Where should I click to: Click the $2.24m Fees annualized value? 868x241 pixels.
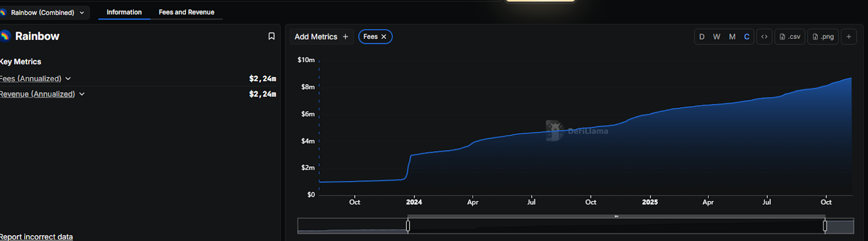point(263,79)
